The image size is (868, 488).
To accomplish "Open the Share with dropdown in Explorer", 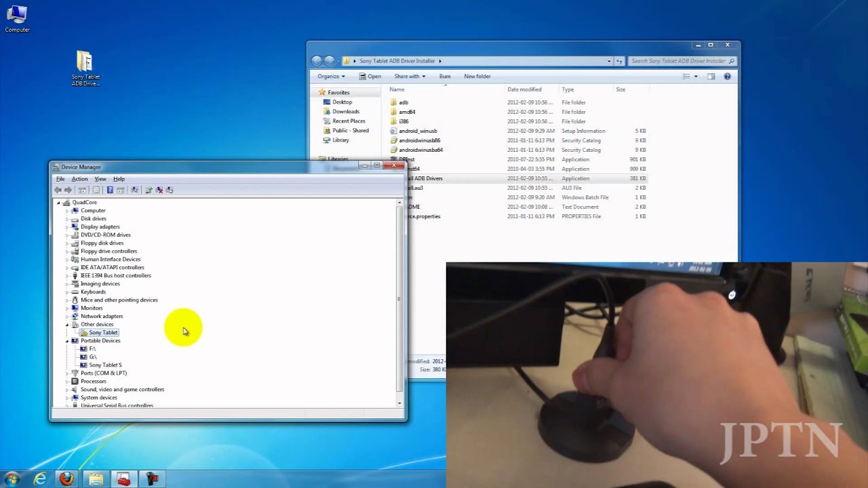I will coord(410,77).
